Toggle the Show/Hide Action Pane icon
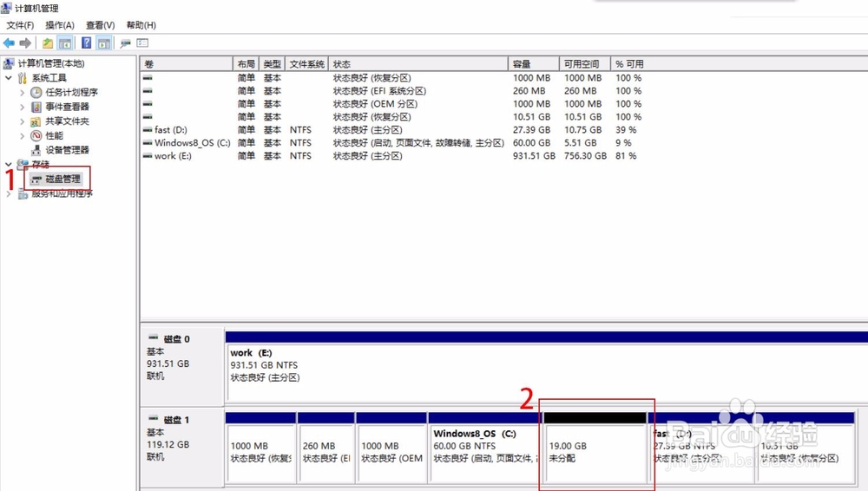The height and width of the screenshot is (491, 868). 103,43
